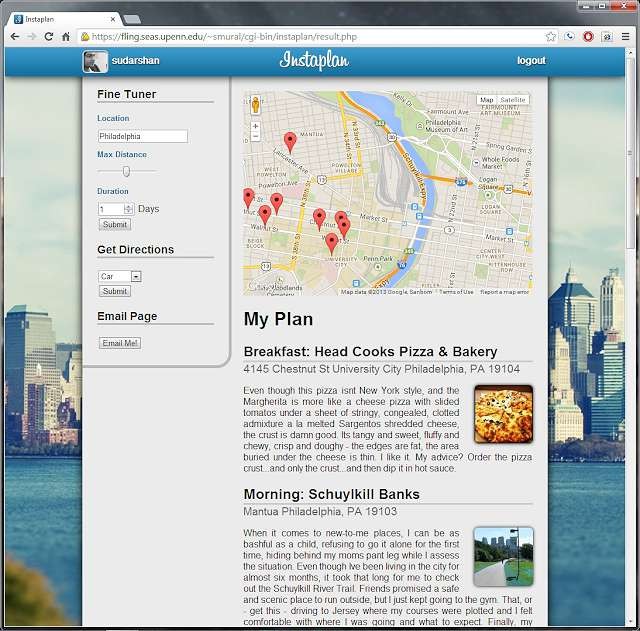
Task: Click the Max Distance slider handle
Action: click(x=127, y=171)
